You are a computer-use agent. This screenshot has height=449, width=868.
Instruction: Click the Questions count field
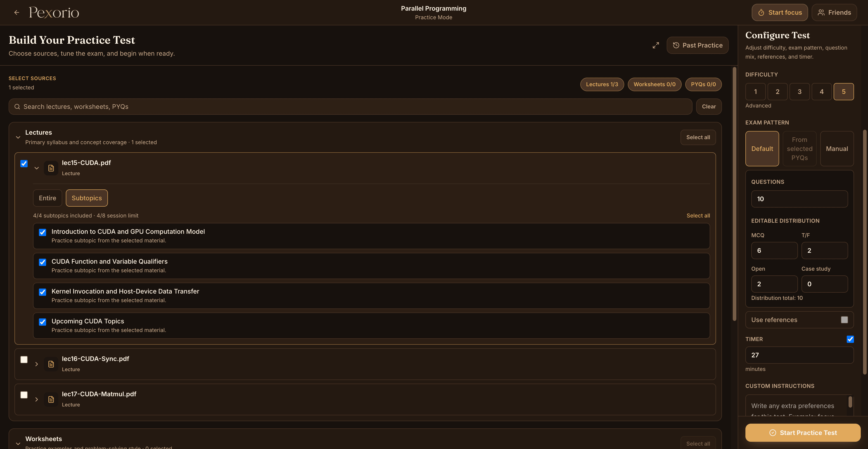799,199
